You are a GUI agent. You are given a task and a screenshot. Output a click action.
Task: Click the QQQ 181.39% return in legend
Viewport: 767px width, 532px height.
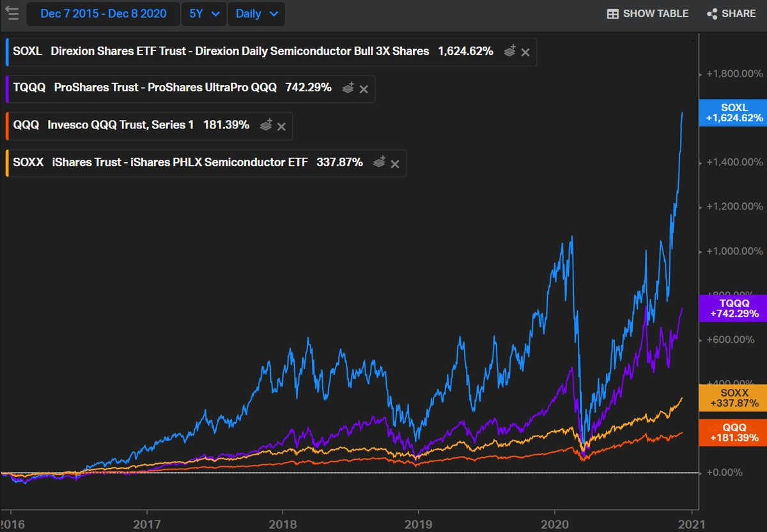pyautogui.click(x=226, y=125)
